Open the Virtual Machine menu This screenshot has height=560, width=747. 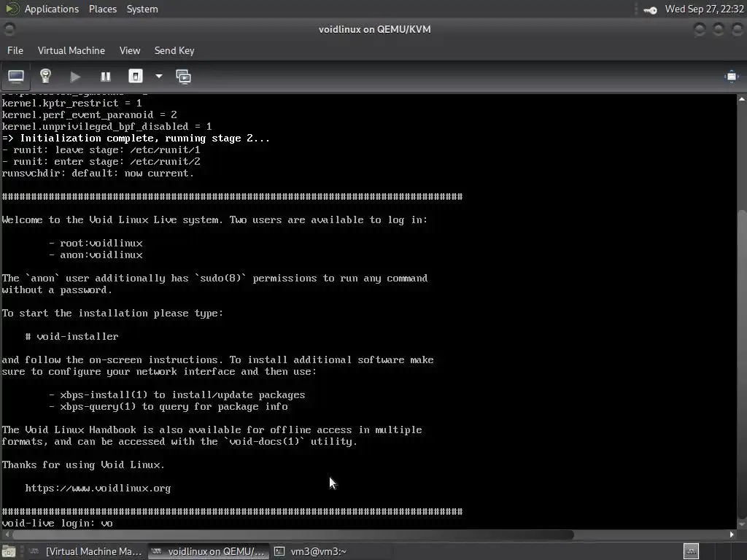71,50
